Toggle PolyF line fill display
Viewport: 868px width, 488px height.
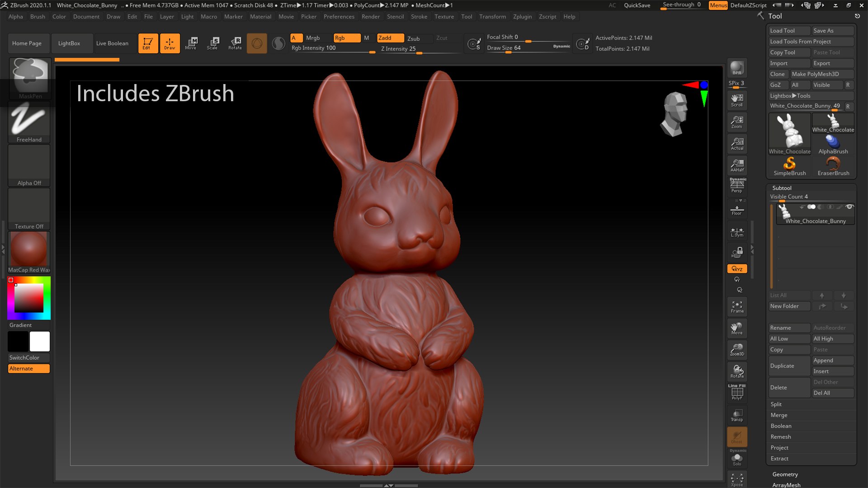coord(737,392)
